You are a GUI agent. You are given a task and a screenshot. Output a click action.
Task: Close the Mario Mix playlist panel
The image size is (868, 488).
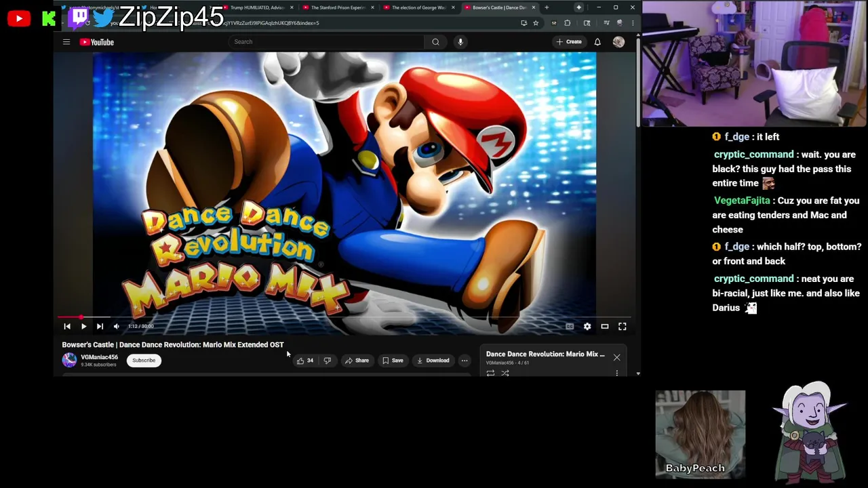617,357
